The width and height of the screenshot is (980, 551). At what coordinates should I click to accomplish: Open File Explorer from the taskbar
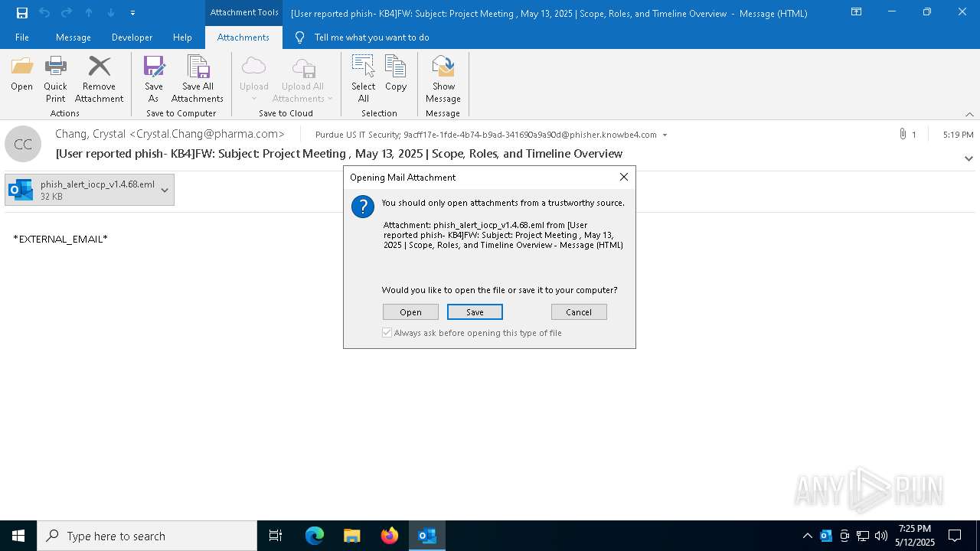click(x=352, y=536)
